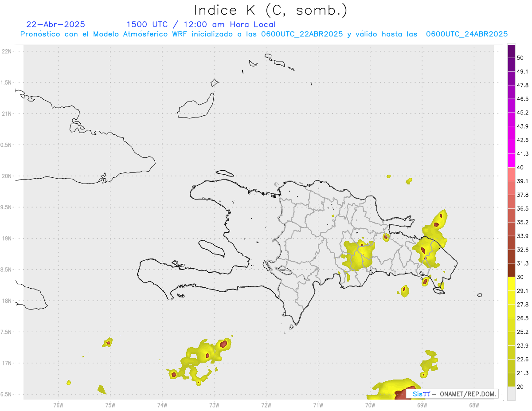Click the color scale value "49.1"
The height and width of the screenshot is (411, 532).
tap(523, 71)
